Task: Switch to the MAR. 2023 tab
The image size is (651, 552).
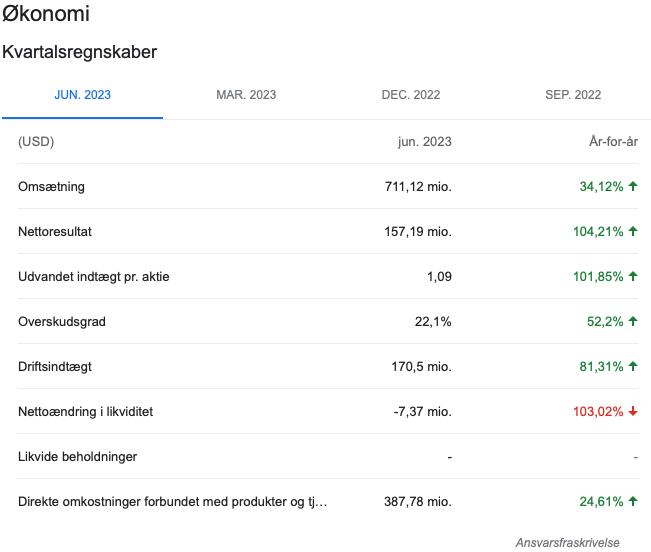Action: 246,95
